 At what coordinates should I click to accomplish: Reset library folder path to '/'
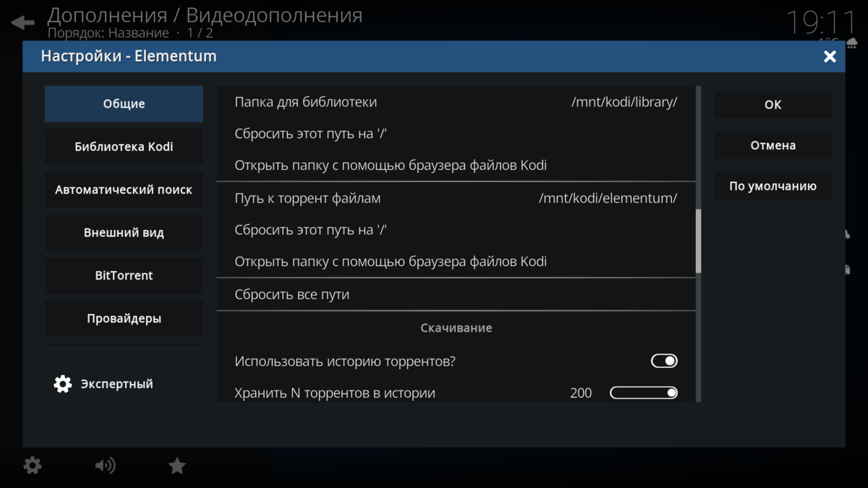click(x=456, y=134)
